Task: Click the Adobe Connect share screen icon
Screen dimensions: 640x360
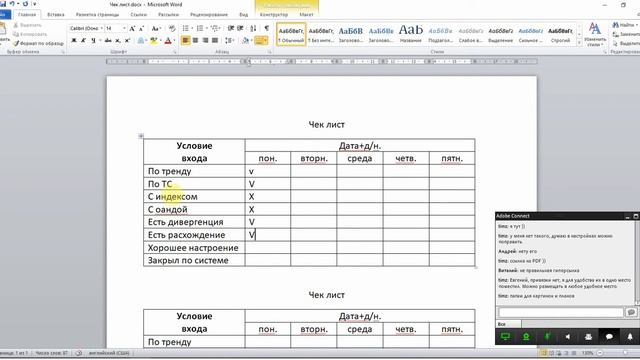Action: click(x=505, y=337)
